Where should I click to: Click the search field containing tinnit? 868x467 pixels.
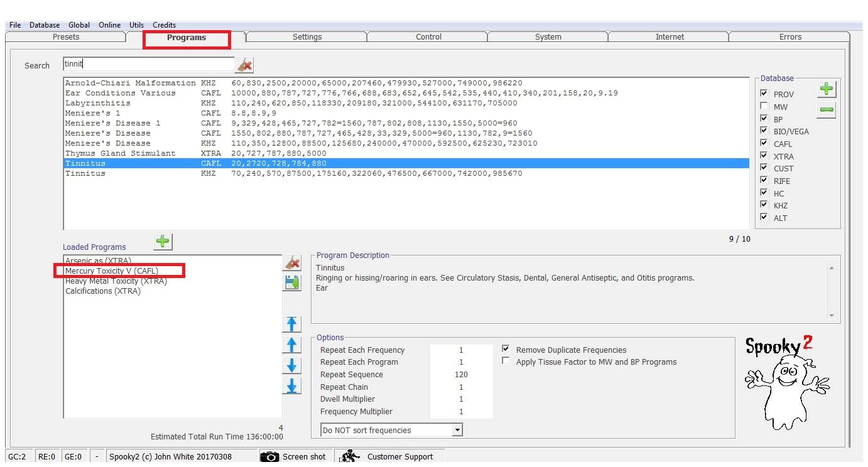149,64
